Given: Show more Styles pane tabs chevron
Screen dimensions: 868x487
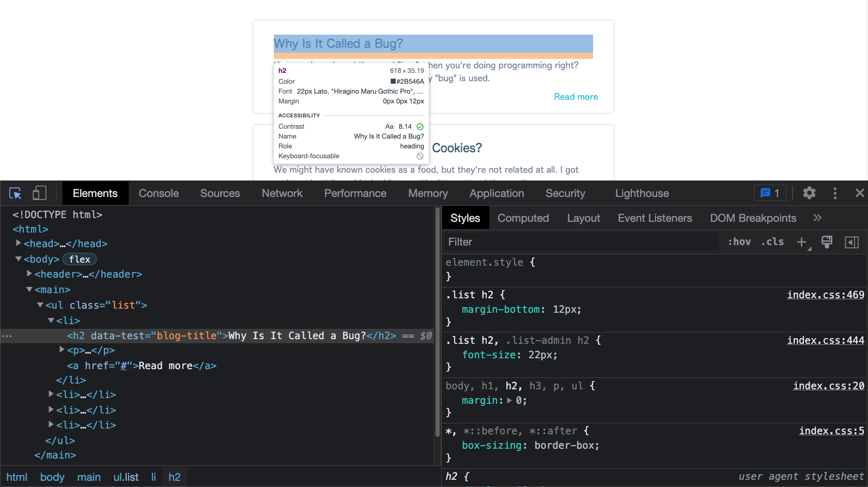Looking at the screenshot, I should point(817,218).
